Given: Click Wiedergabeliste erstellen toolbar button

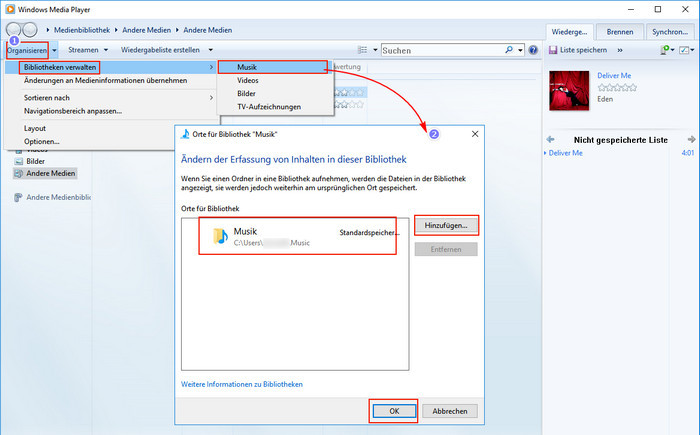Looking at the screenshot, I should click(160, 50).
